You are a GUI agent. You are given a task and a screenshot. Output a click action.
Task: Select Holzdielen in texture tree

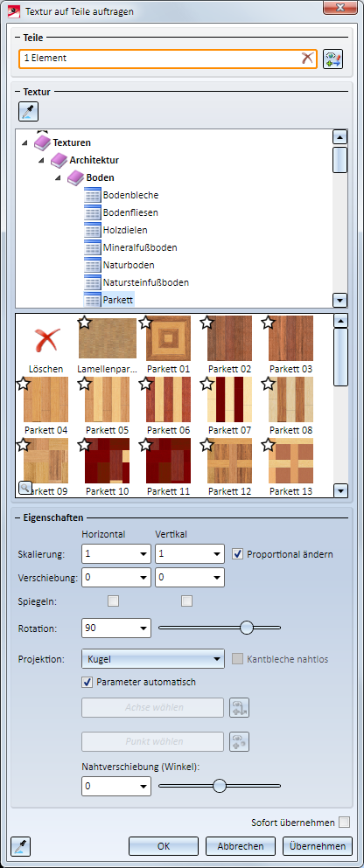click(x=124, y=230)
